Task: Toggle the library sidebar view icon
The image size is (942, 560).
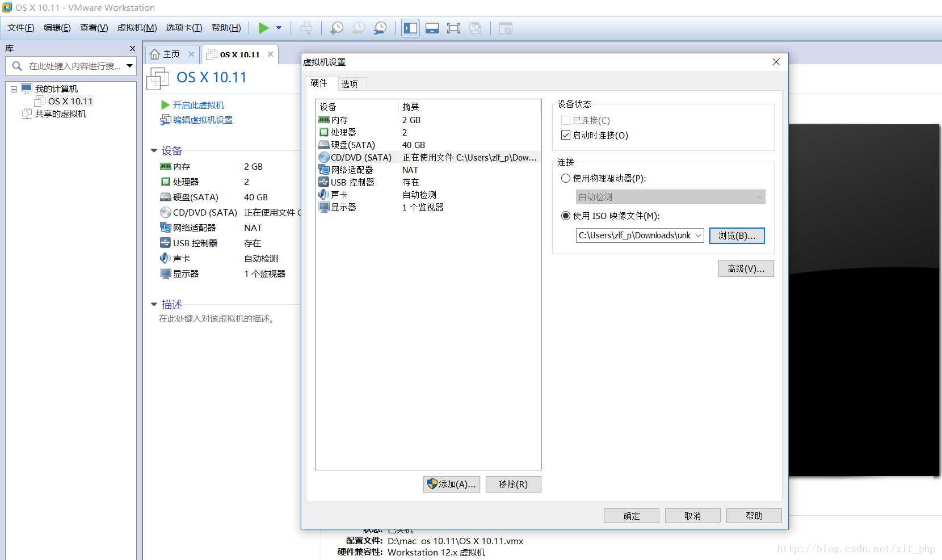Action: (x=410, y=28)
